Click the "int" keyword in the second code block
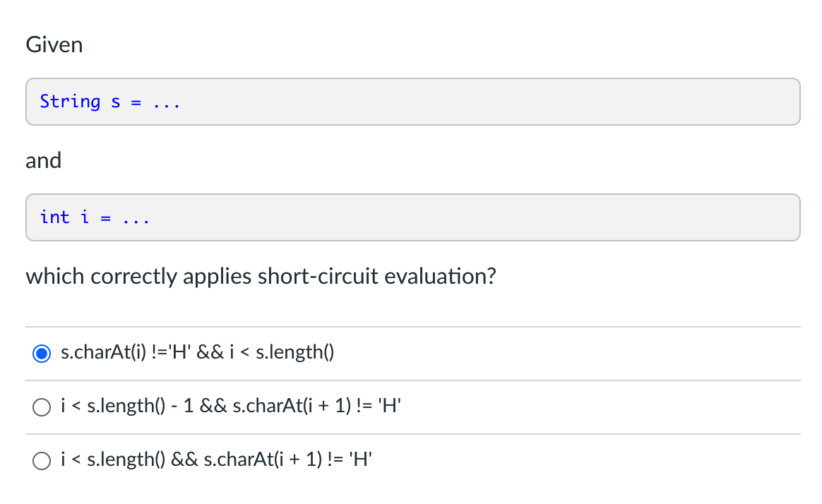 (x=54, y=217)
